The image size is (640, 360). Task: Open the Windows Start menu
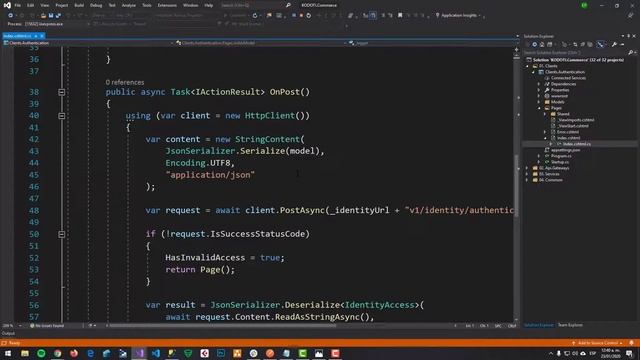click(8, 353)
